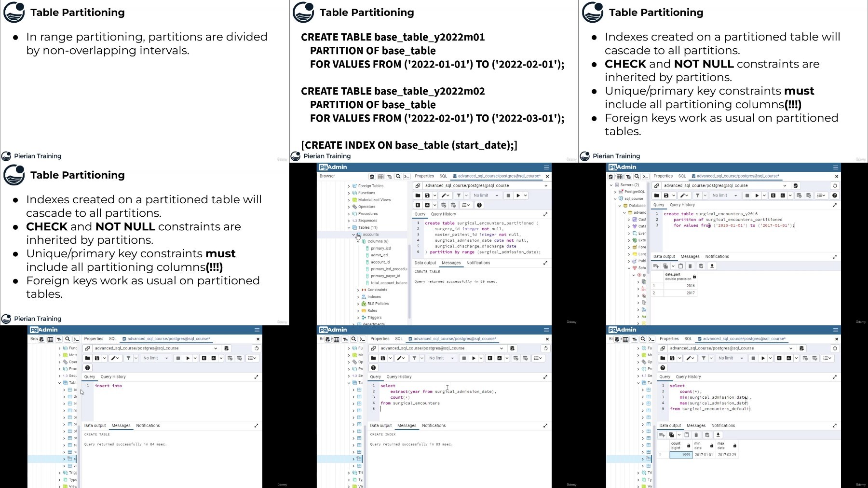Click Reset layout icon in surgical_encounters_y2016 panel
This screenshot has height=488, width=868.
(x=835, y=186)
